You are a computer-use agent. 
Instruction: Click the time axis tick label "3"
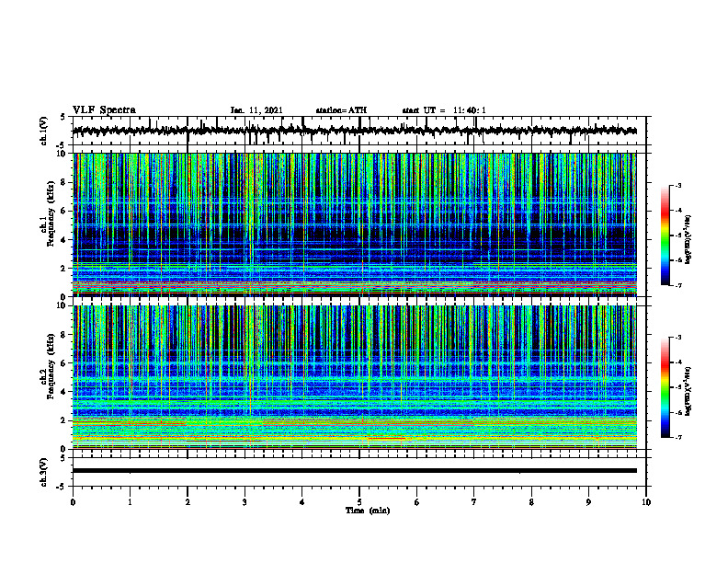tap(245, 502)
